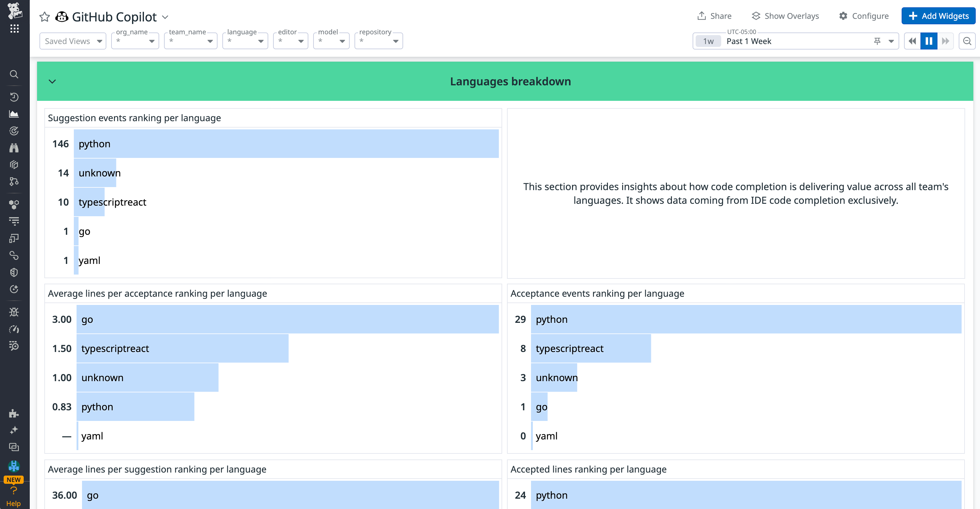The image size is (980, 509).
Task: Open Security using the shield icon
Action: [14, 272]
